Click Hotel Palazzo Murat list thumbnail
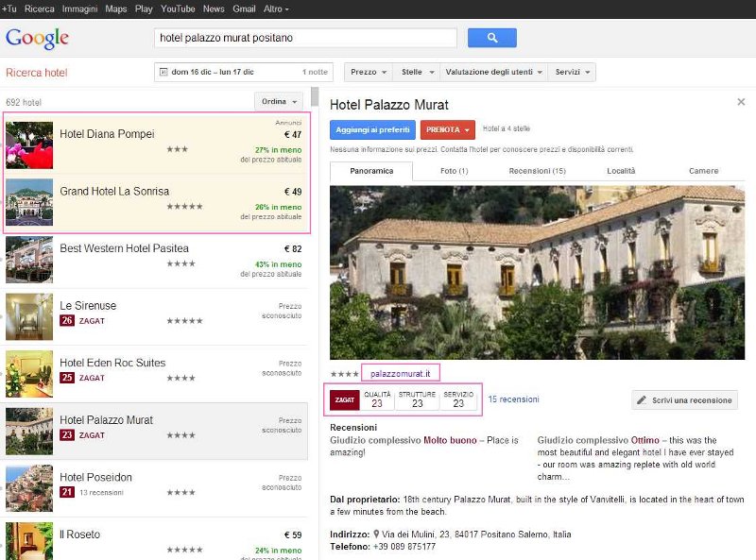This screenshot has height=560, width=756. [29, 432]
